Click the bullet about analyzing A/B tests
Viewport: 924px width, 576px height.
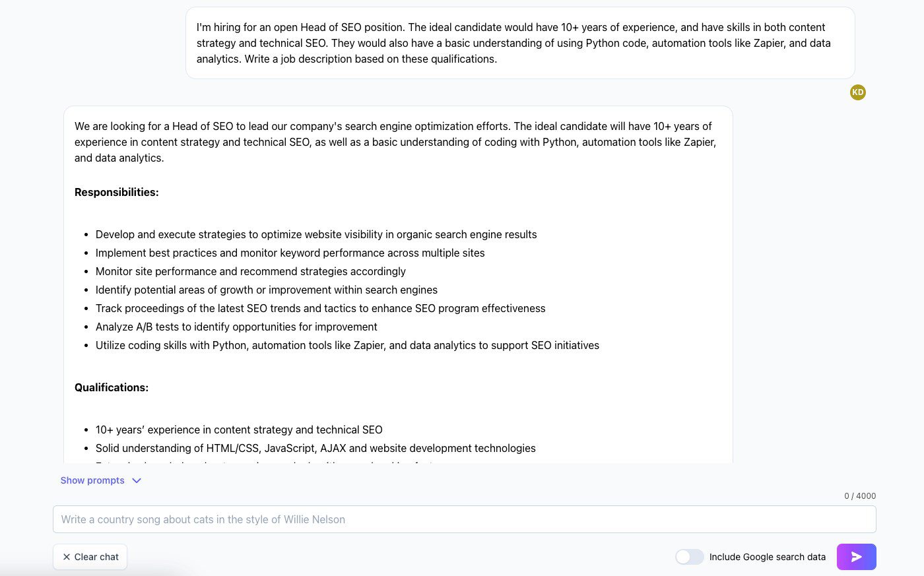pos(236,327)
